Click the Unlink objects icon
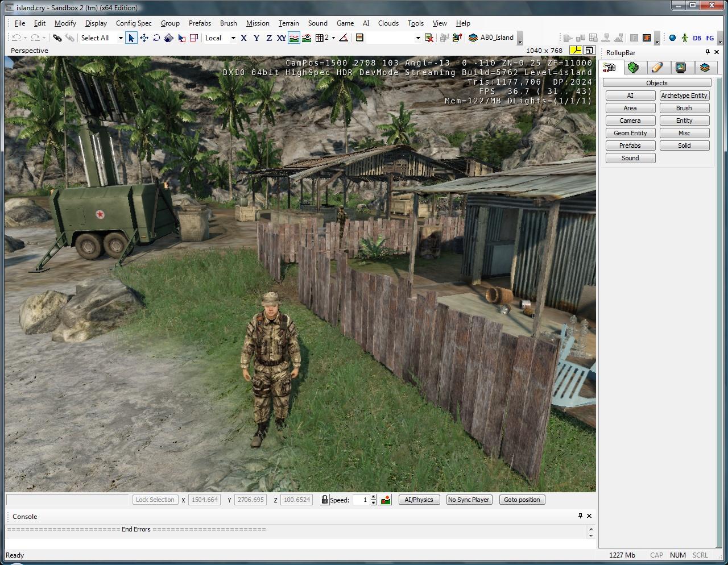Screen dimensions: 728x565 coord(69,38)
